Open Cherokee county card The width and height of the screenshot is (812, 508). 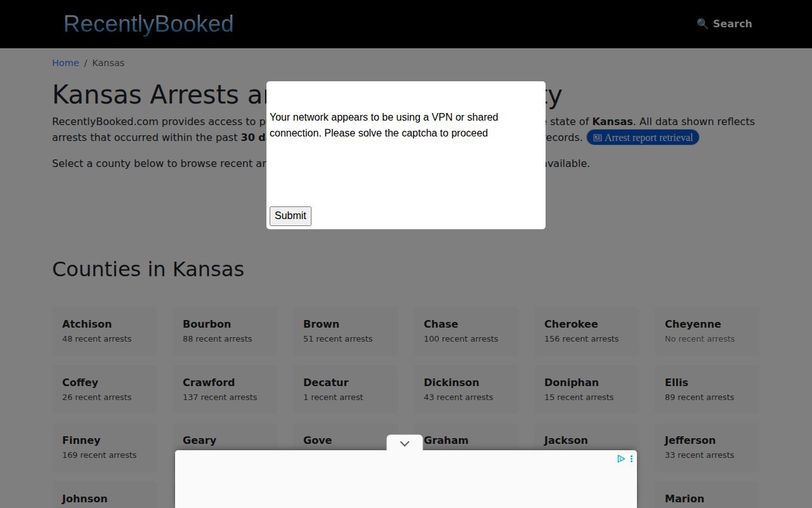pos(587,331)
